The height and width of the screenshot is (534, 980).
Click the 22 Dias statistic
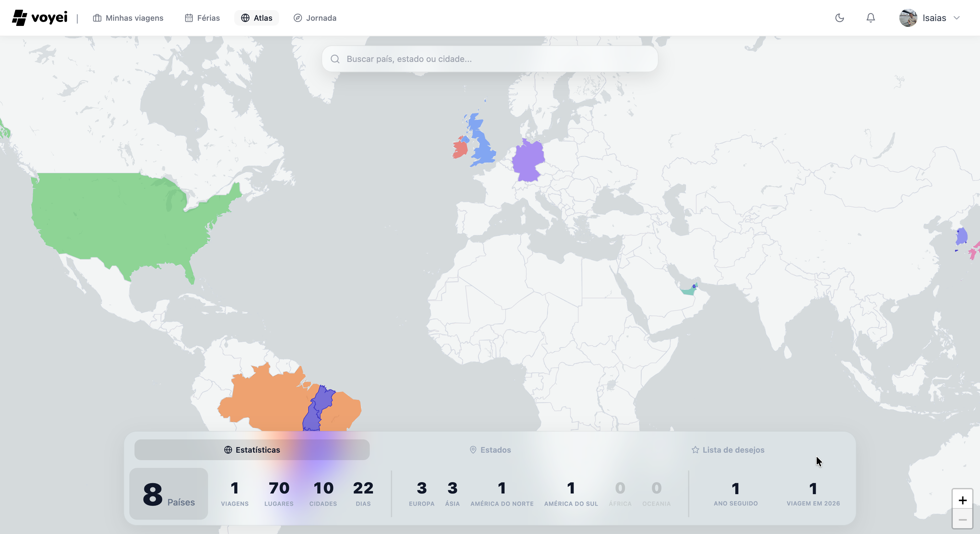pyautogui.click(x=363, y=494)
